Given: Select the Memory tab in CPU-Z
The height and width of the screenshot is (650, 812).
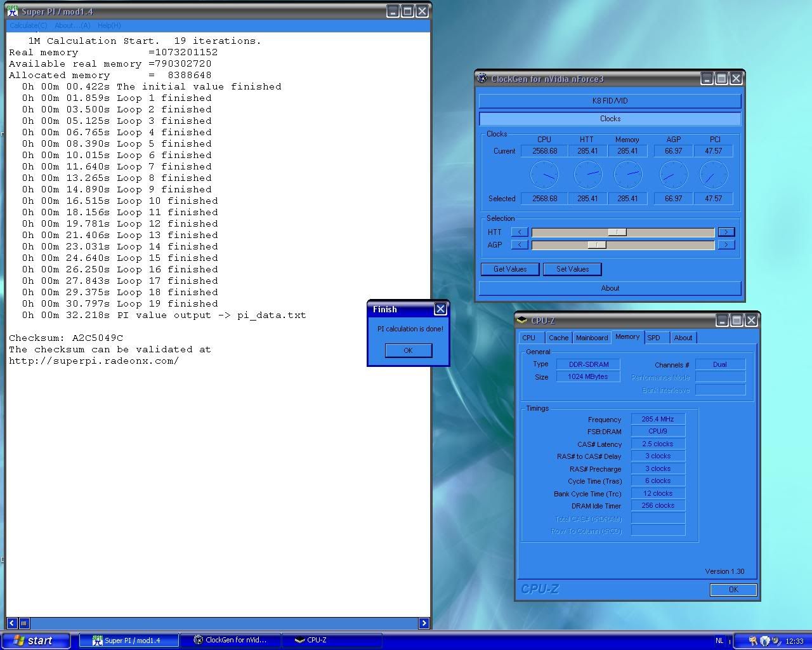Looking at the screenshot, I should point(627,337).
